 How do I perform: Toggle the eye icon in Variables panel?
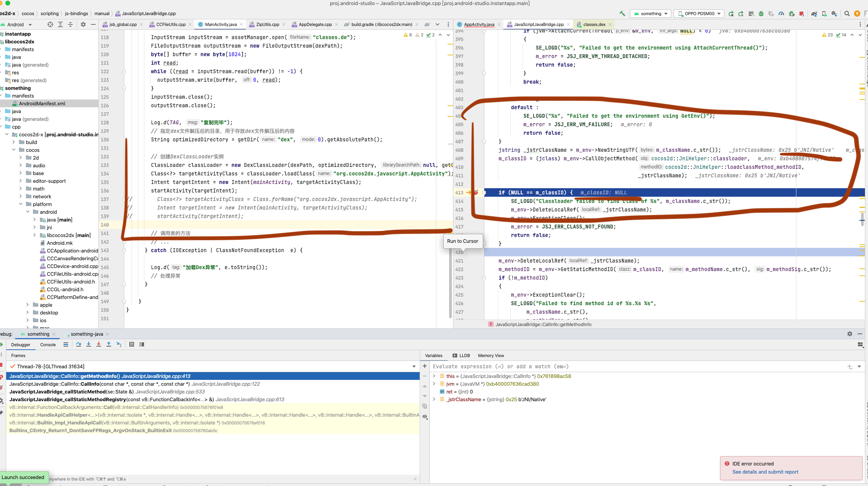click(x=425, y=417)
